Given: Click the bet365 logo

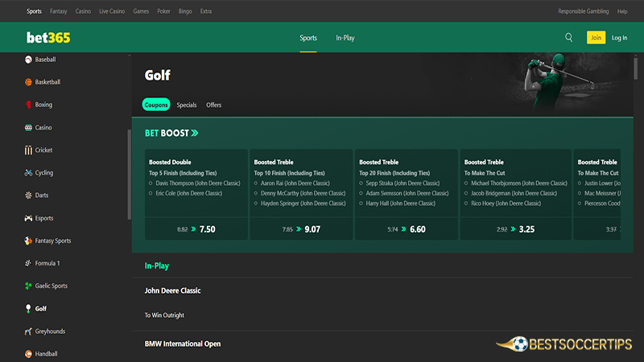Looking at the screenshot, I should click(x=48, y=38).
